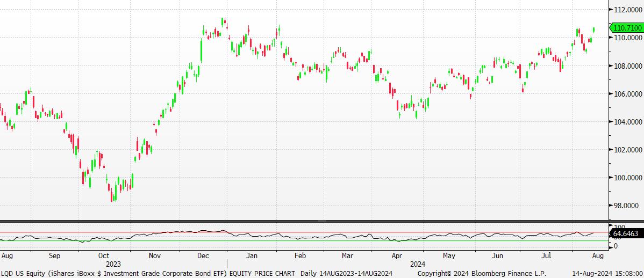Click the Dec month label

[x=203, y=256]
